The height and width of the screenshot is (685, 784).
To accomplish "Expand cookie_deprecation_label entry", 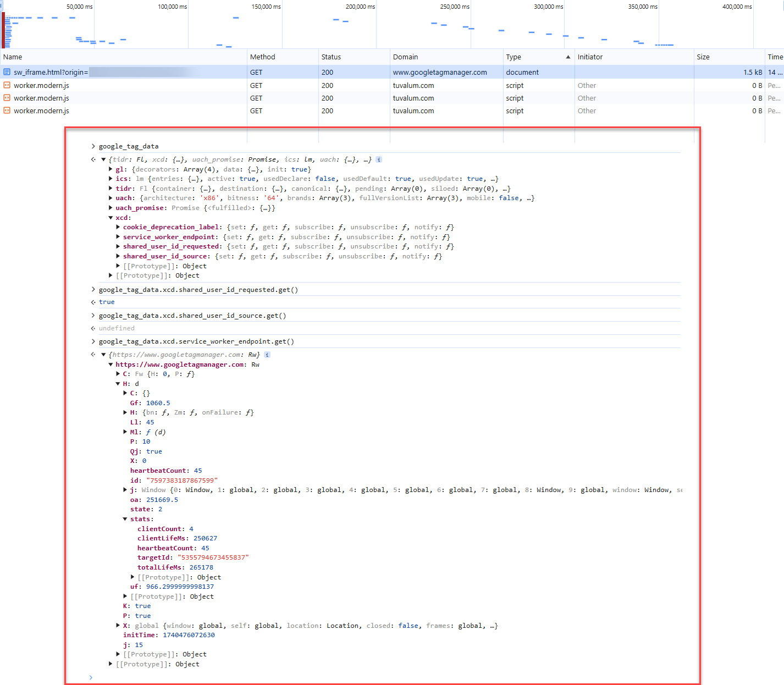I will click(118, 227).
